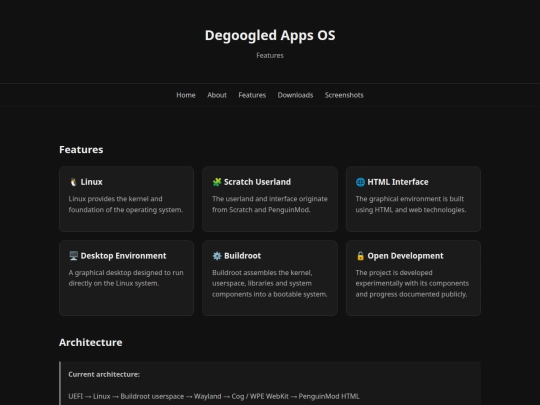Click the Features subtitle under the title
The image size is (540, 405).
click(270, 55)
